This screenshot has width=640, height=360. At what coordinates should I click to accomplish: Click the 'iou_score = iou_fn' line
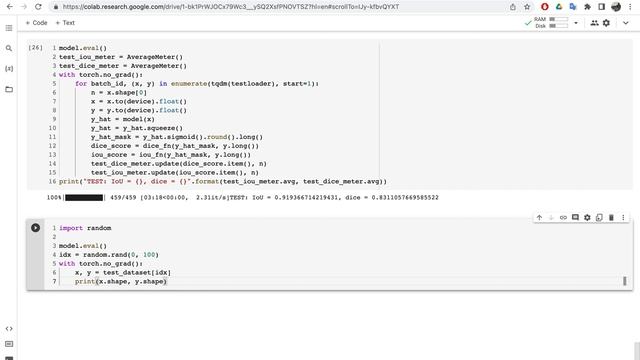coord(171,155)
